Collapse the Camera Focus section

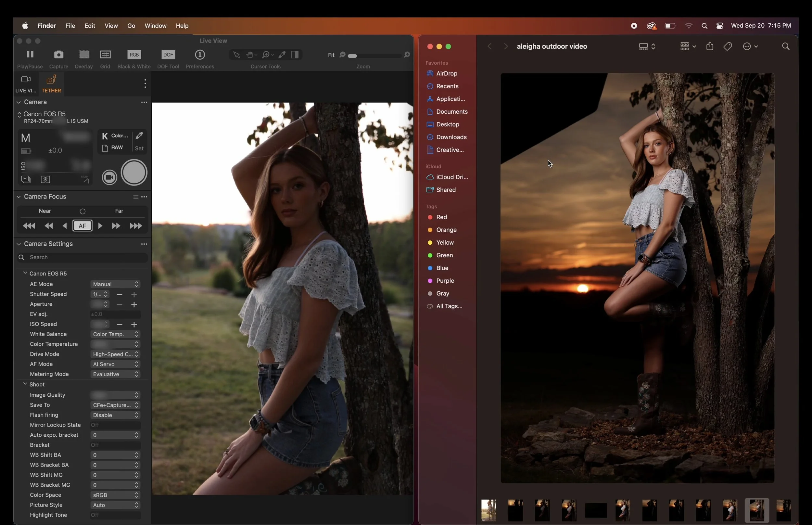19,197
